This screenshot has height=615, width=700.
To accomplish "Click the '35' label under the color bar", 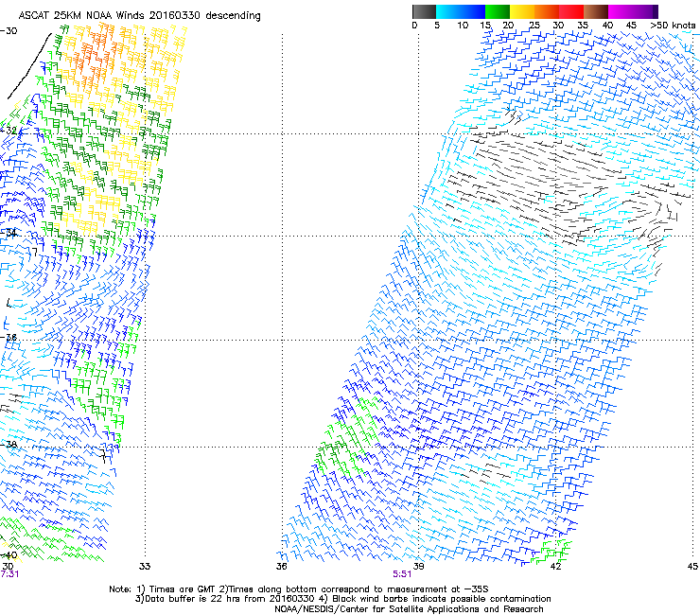I will coord(583,26).
